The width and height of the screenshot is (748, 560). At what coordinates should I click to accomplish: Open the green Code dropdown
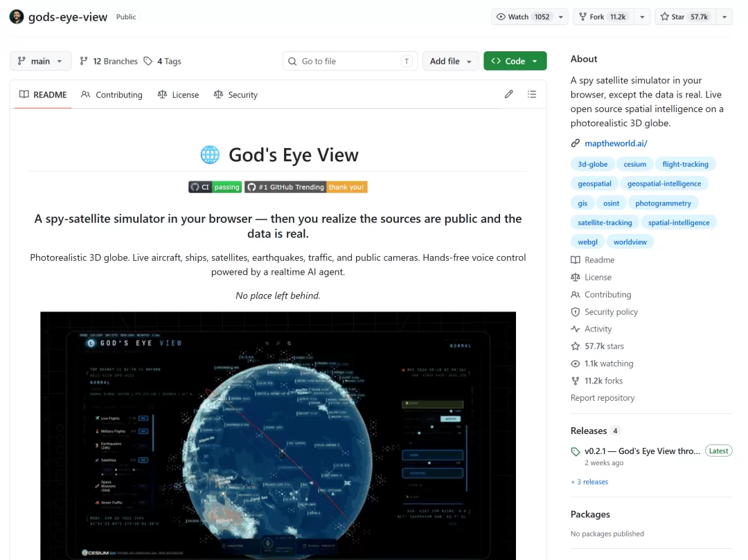(x=515, y=61)
